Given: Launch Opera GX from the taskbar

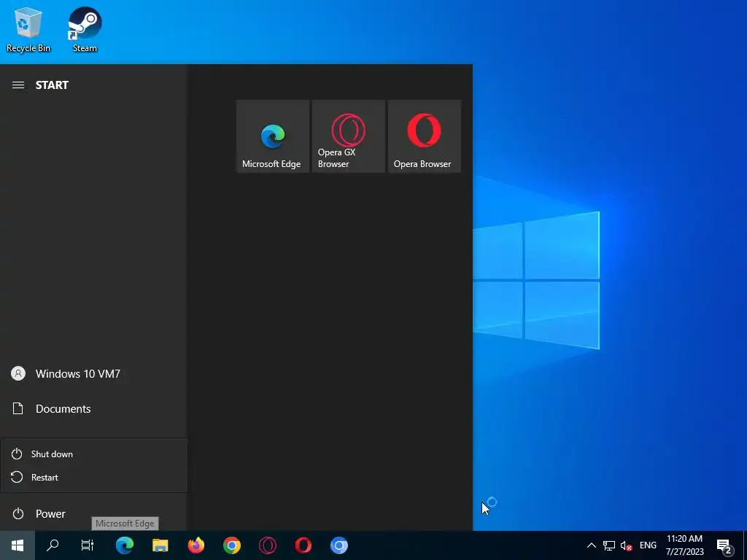Looking at the screenshot, I should tap(267, 545).
